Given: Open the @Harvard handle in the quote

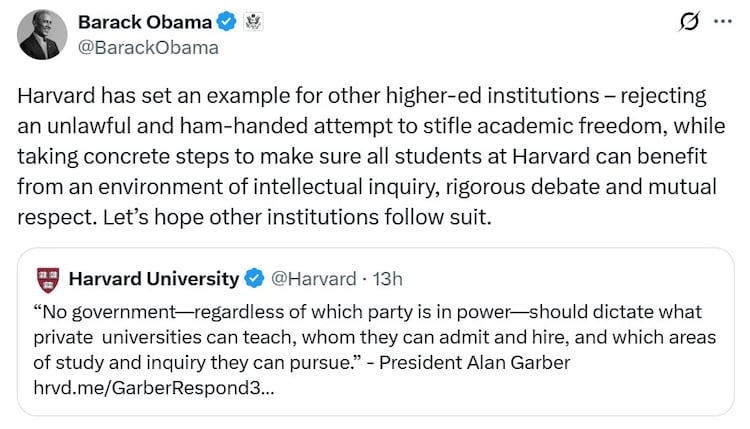Looking at the screenshot, I should 313,279.
